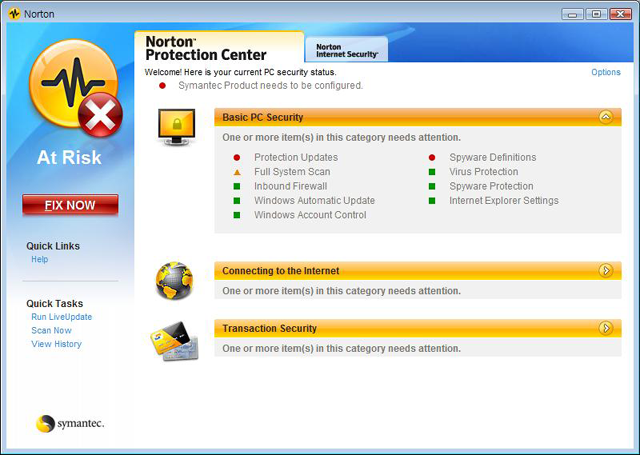Expand the Connecting to the Internet section
The width and height of the screenshot is (640, 455).
(x=606, y=271)
